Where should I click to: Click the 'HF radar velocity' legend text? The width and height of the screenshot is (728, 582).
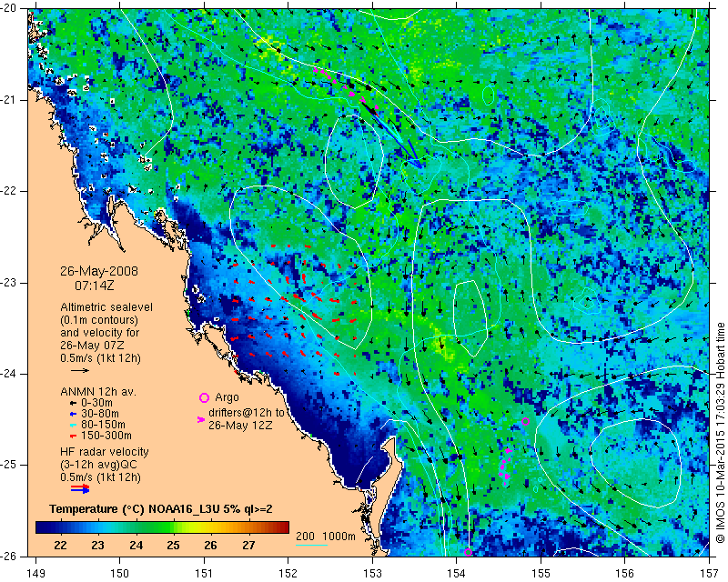pos(105,452)
